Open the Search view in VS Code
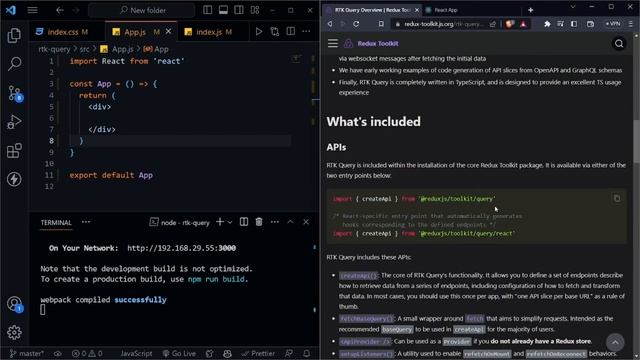The height and width of the screenshot is (360, 640). point(14,64)
